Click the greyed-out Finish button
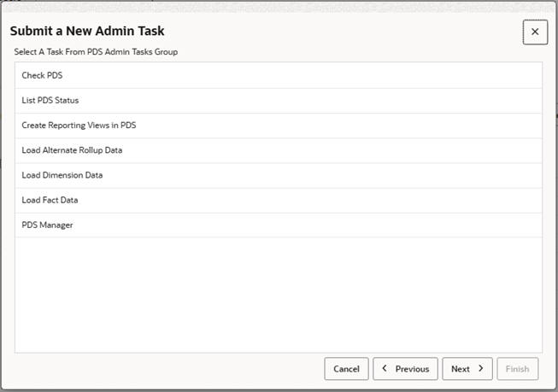558x392 pixels. pos(517,369)
